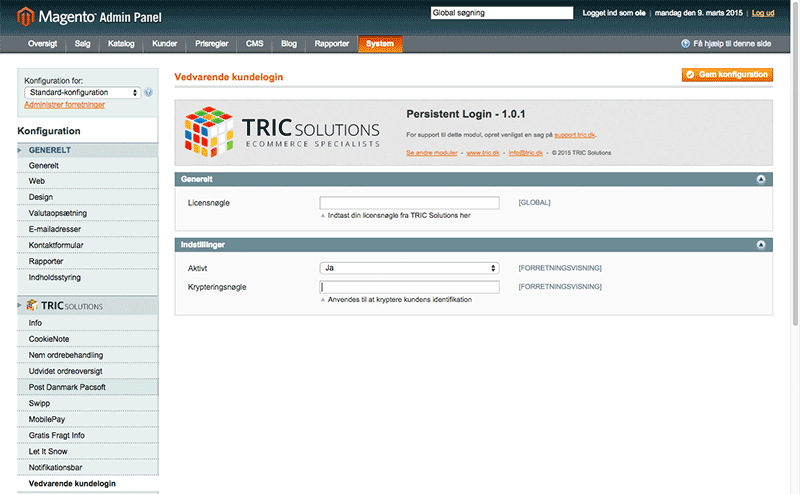Viewport: 800px width, 494px height.
Task: Click the help icon beside store selector
Action: coord(149,93)
